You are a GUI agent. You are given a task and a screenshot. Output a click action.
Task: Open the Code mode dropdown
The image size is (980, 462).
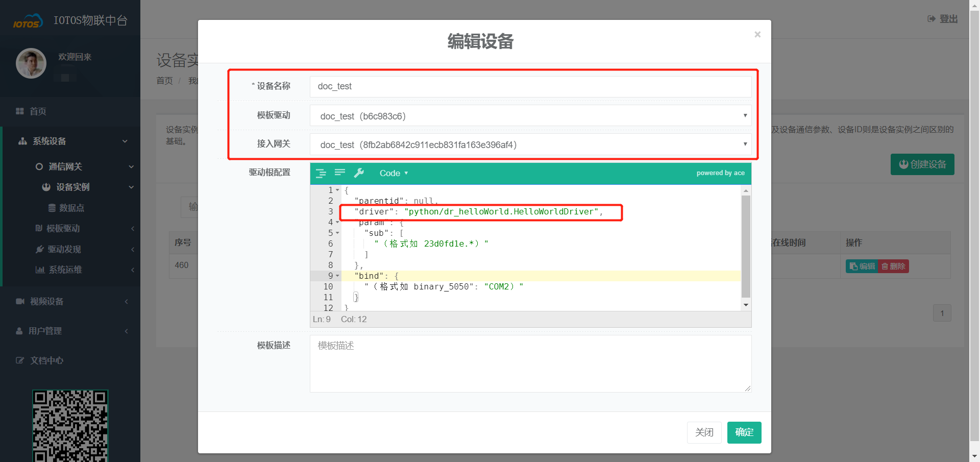[x=394, y=174]
